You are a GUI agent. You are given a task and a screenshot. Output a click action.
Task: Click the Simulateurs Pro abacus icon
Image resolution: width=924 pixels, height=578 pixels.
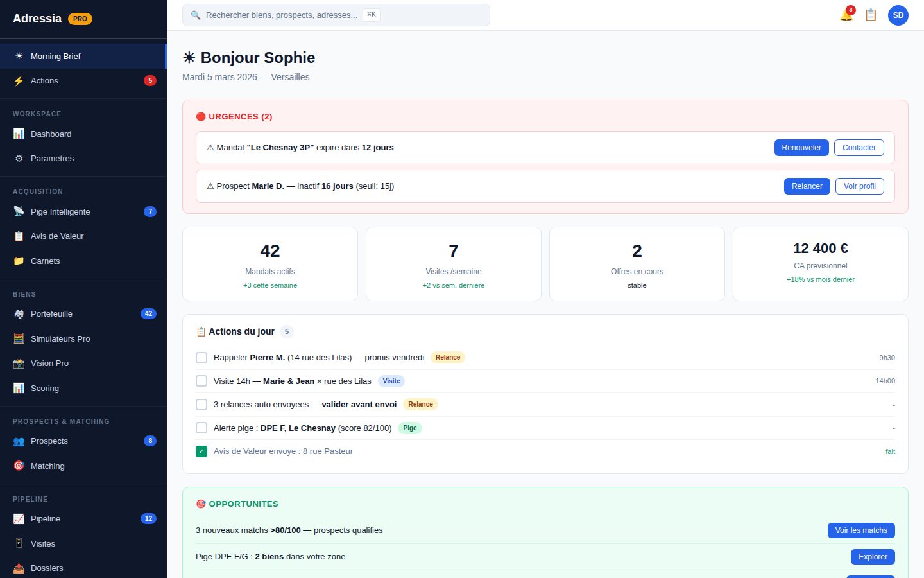click(19, 338)
